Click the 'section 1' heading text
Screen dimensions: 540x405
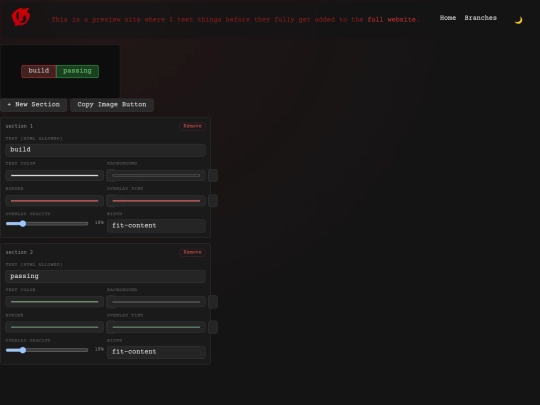tap(19, 126)
